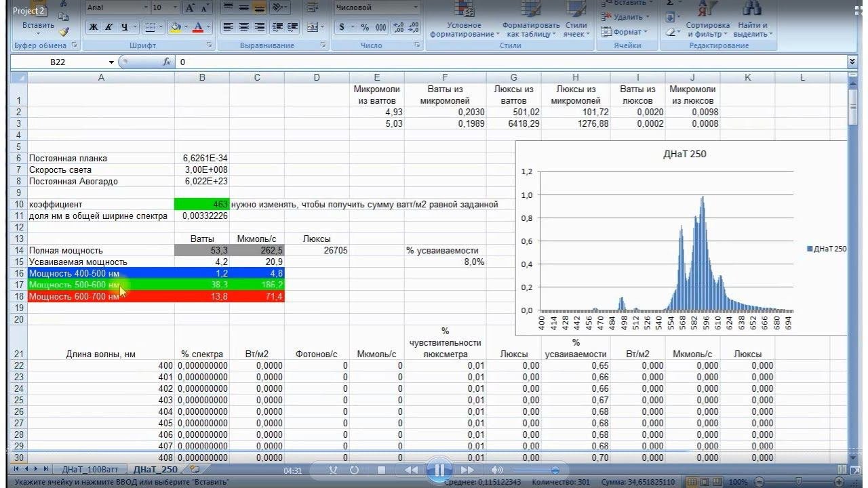This screenshot has width=868, height=488.
Task: Click the AutoSum sigma icon
Action: tap(671, 3)
